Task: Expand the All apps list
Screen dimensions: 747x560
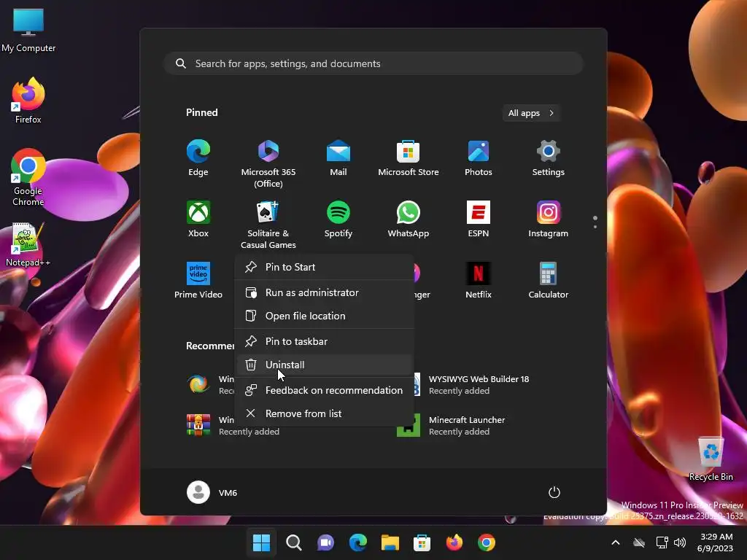Action: click(x=531, y=113)
